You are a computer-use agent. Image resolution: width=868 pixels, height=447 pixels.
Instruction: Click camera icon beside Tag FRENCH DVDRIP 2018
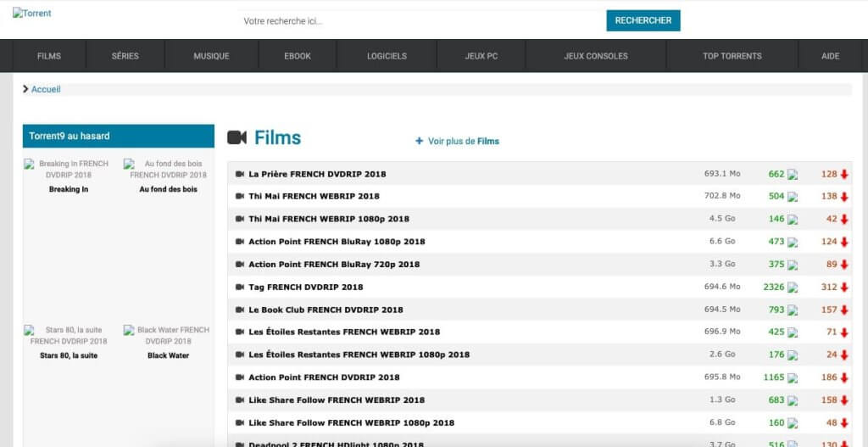[239, 288]
